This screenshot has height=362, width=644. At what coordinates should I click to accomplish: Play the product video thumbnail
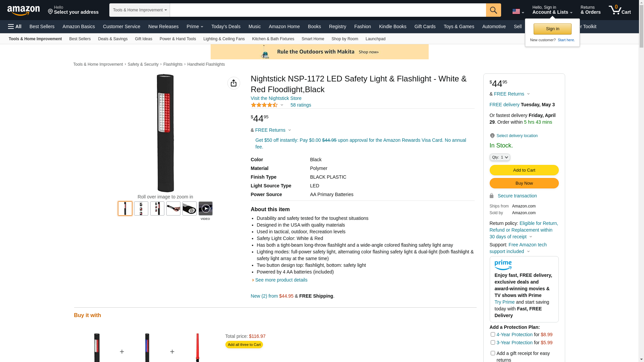(x=205, y=208)
